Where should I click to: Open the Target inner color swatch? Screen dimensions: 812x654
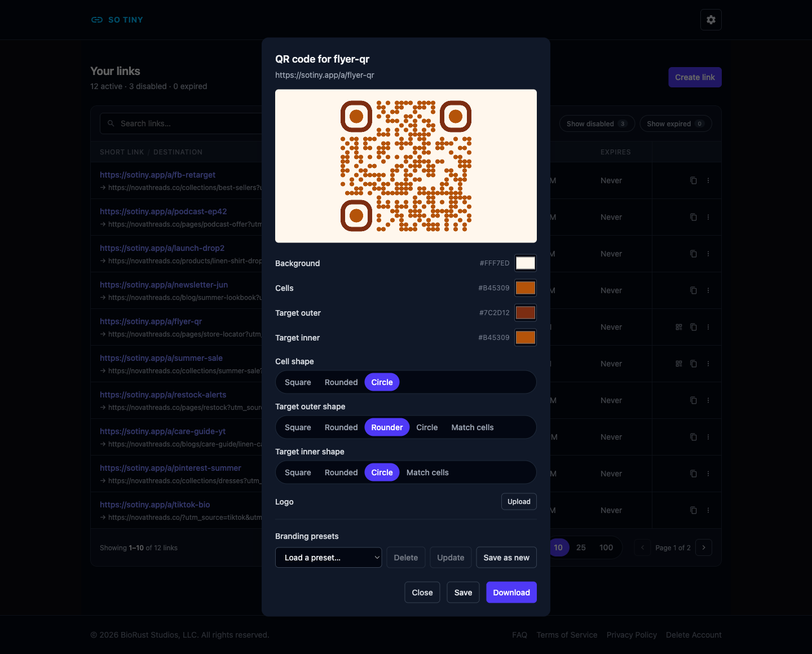point(526,338)
